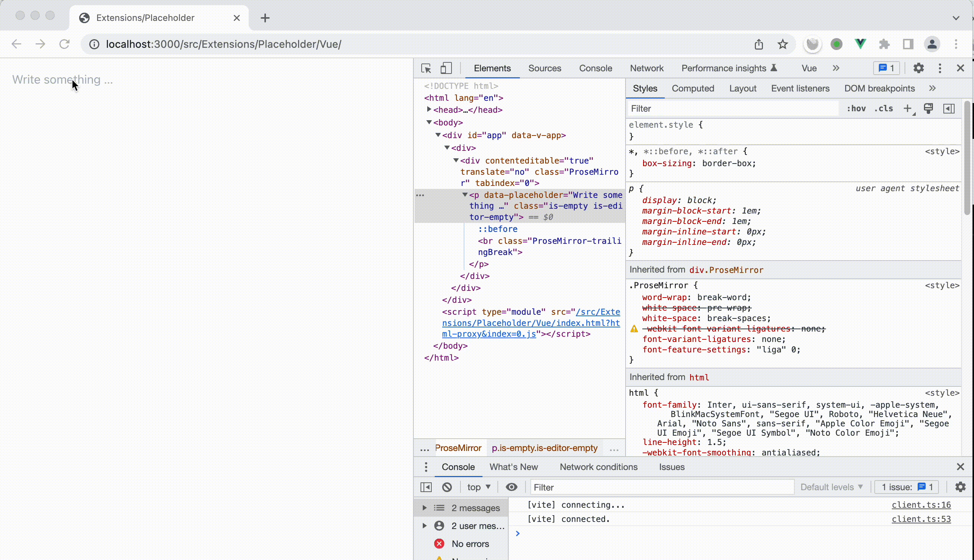Open the Computed styles tab
The height and width of the screenshot is (560, 974).
[692, 88]
